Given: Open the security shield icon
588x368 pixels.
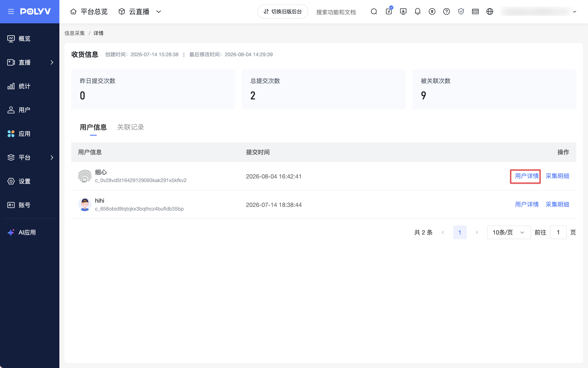Looking at the screenshot, I should click(461, 11).
